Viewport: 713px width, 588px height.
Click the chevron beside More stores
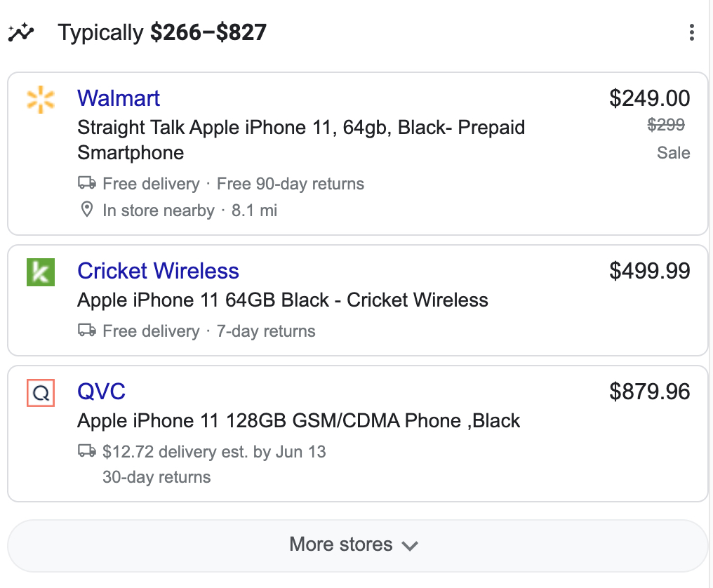click(410, 545)
